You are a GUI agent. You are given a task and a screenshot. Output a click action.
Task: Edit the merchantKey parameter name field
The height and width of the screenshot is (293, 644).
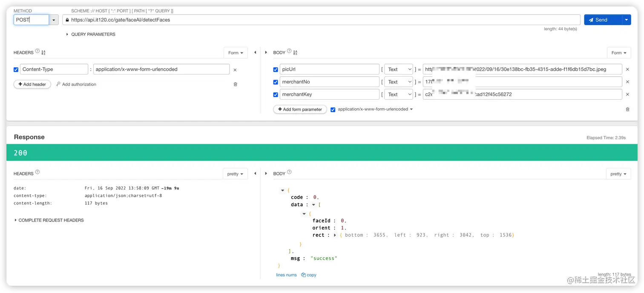click(x=329, y=94)
